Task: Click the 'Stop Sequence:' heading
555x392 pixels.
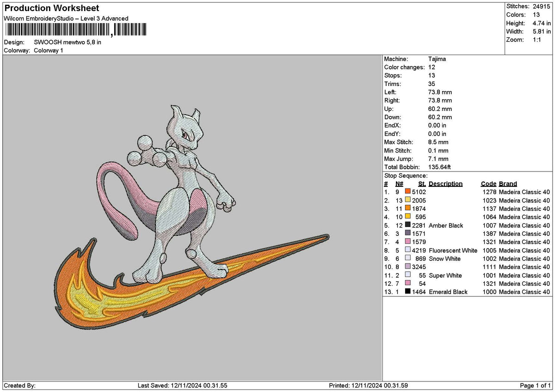Action: (x=406, y=176)
